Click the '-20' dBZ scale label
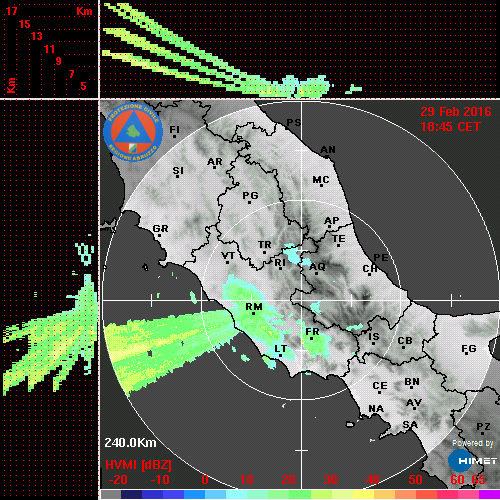500x500 pixels. 118,480
